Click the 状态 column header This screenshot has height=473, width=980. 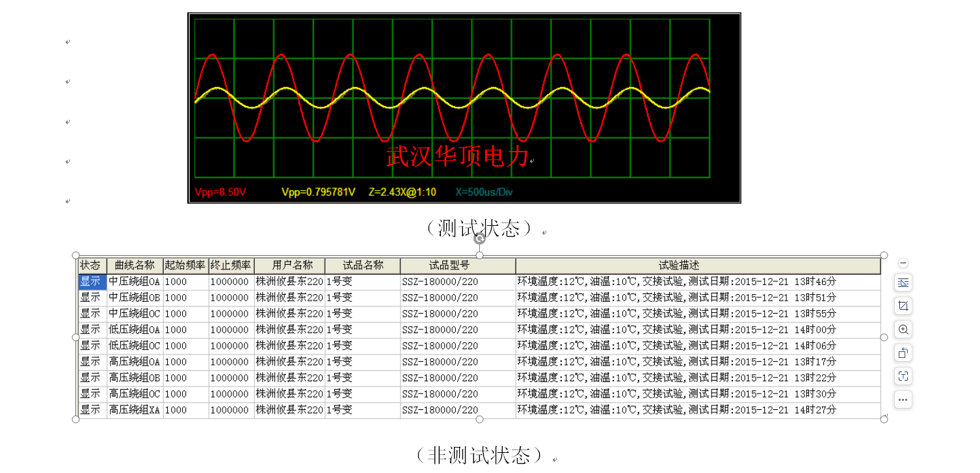tap(92, 265)
